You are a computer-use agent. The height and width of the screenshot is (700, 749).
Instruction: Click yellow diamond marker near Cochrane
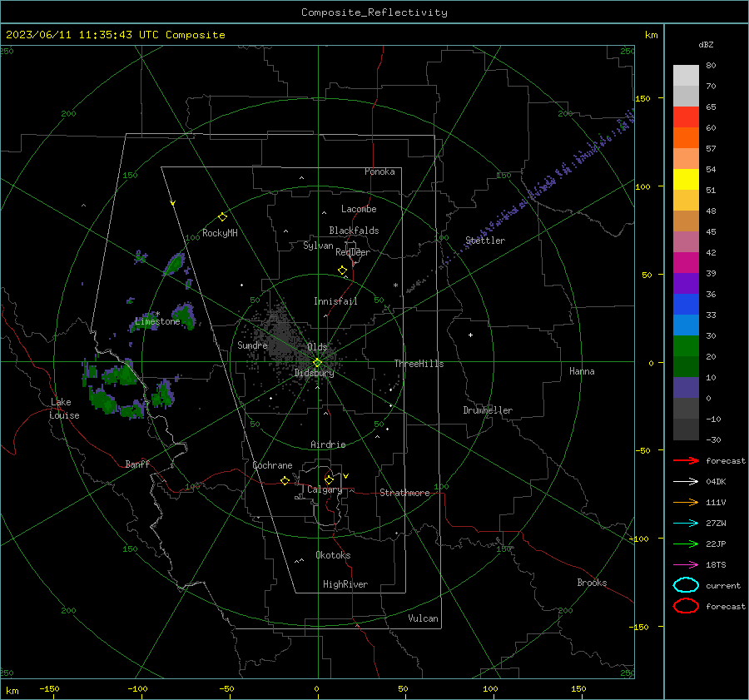click(x=285, y=480)
